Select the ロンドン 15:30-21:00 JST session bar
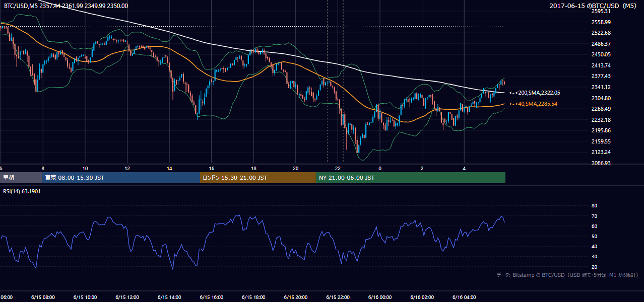The width and height of the screenshot is (644, 302). (x=258, y=178)
